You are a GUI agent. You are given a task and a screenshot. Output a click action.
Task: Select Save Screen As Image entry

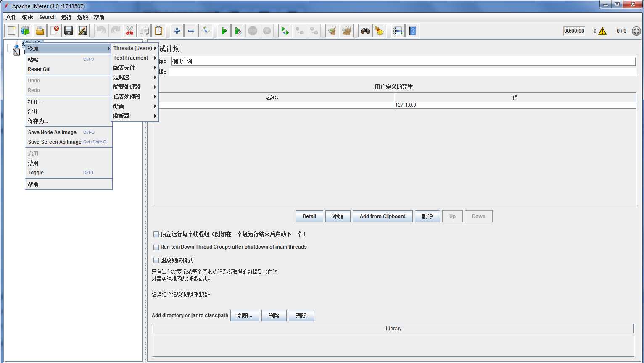pos(69,142)
